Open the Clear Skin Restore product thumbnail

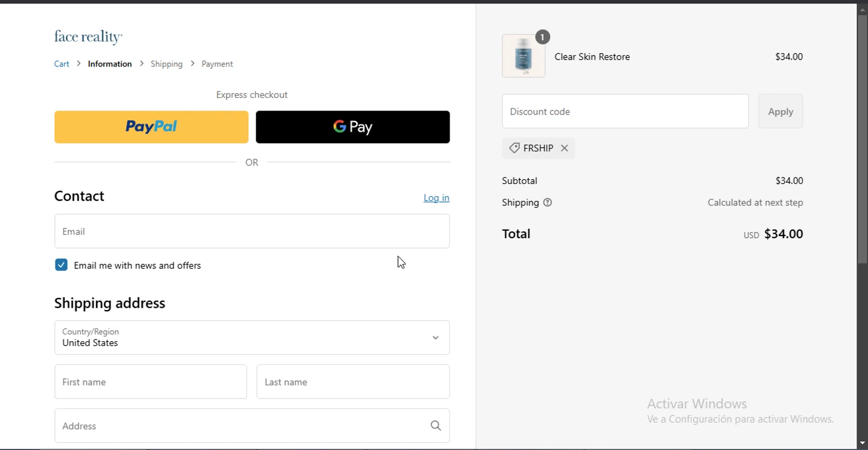coord(524,56)
